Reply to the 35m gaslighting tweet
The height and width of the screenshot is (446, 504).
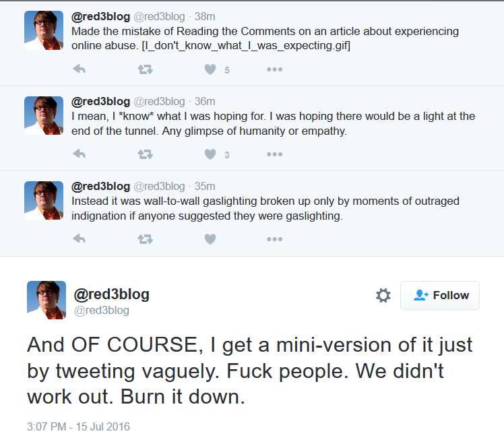click(80, 238)
